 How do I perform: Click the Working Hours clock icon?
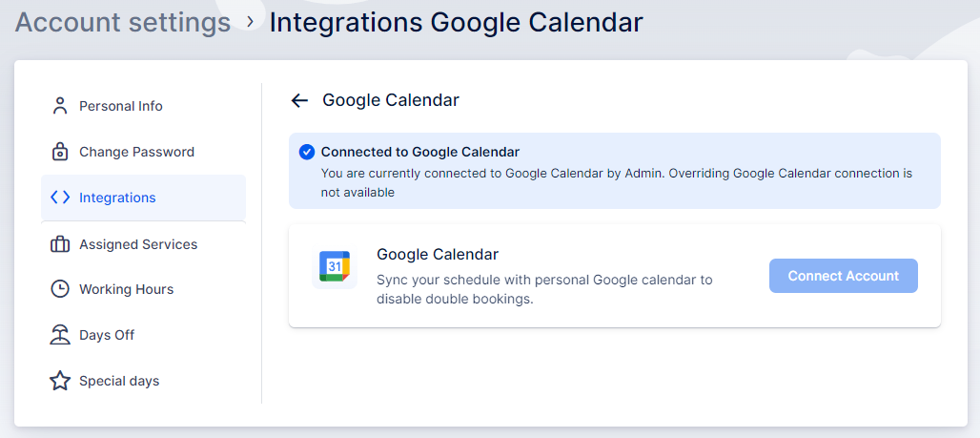point(60,289)
